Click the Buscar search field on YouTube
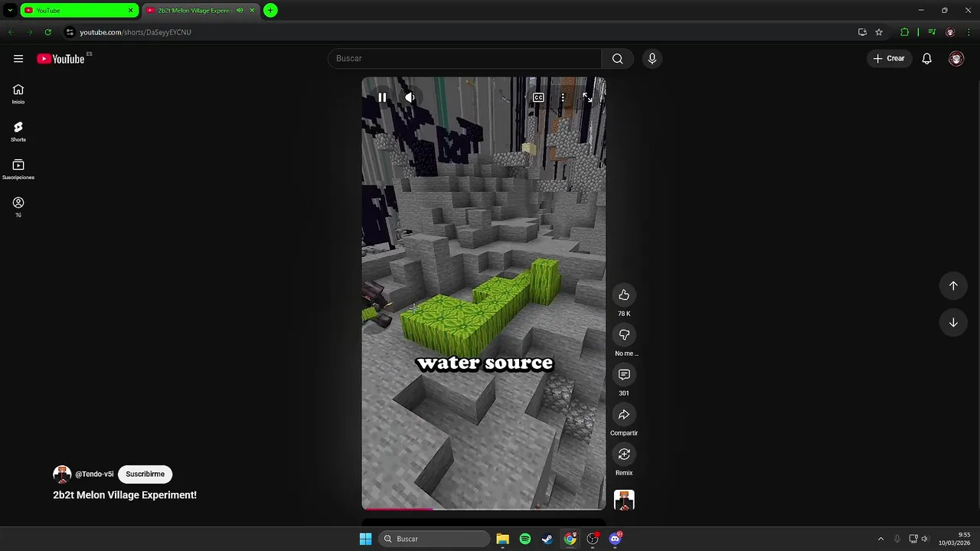 [x=465, y=58]
